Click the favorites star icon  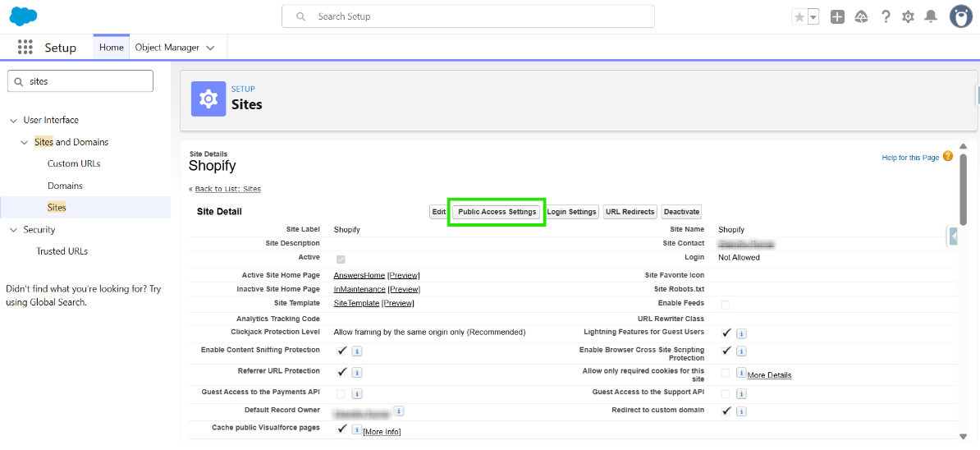coord(799,17)
